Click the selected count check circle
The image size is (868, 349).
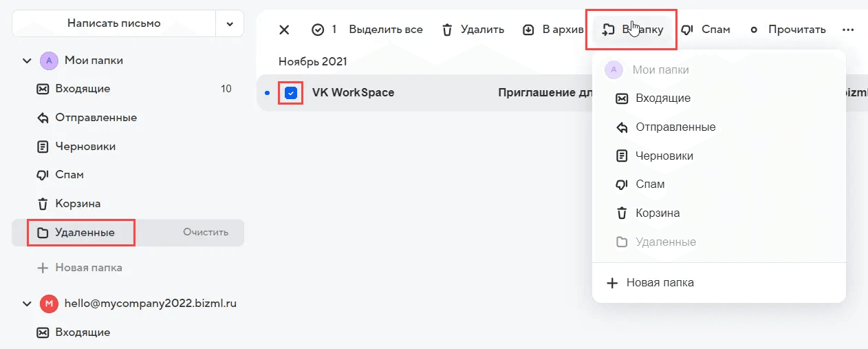[x=318, y=30]
